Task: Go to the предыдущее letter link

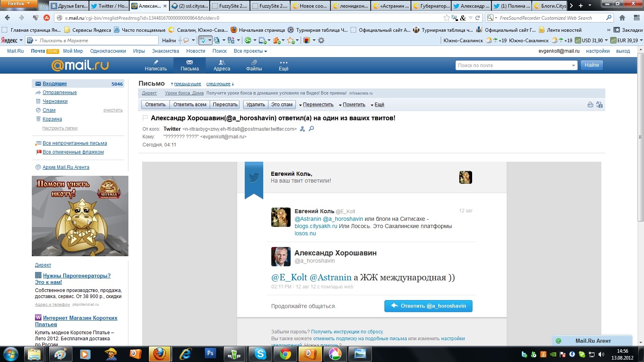Action: (187, 84)
